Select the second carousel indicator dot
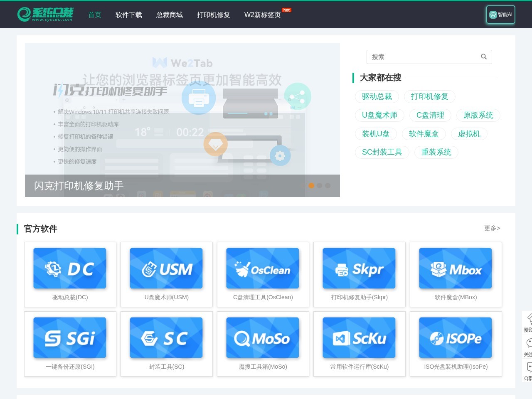Image resolution: width=532 pixels, height=399 pixels. point(320,186)
